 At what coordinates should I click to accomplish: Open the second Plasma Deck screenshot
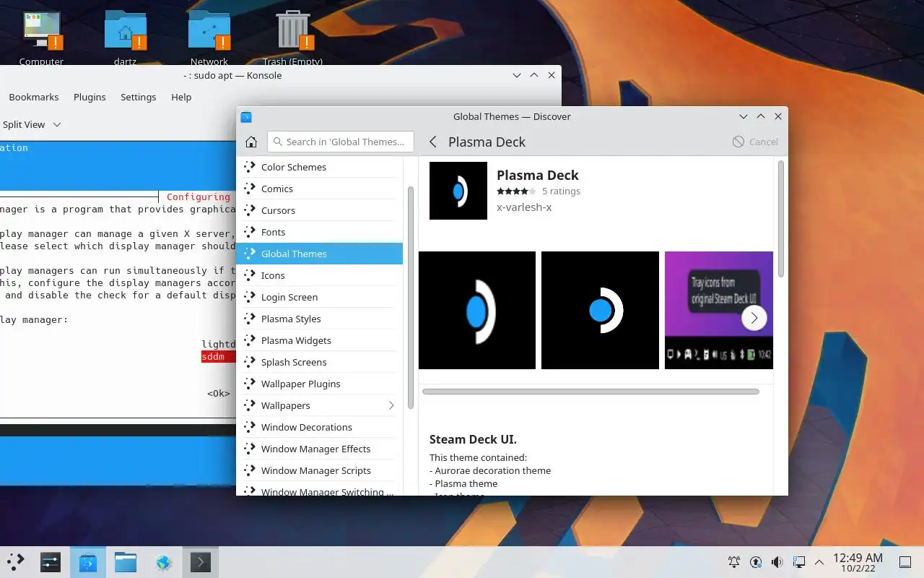pyautogui.click(x=600, y=310)
